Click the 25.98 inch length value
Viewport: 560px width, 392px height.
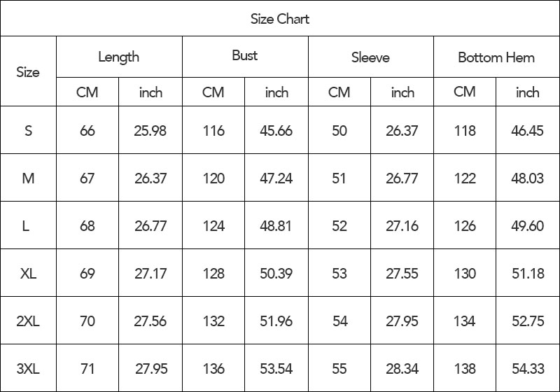pos(150,131)
